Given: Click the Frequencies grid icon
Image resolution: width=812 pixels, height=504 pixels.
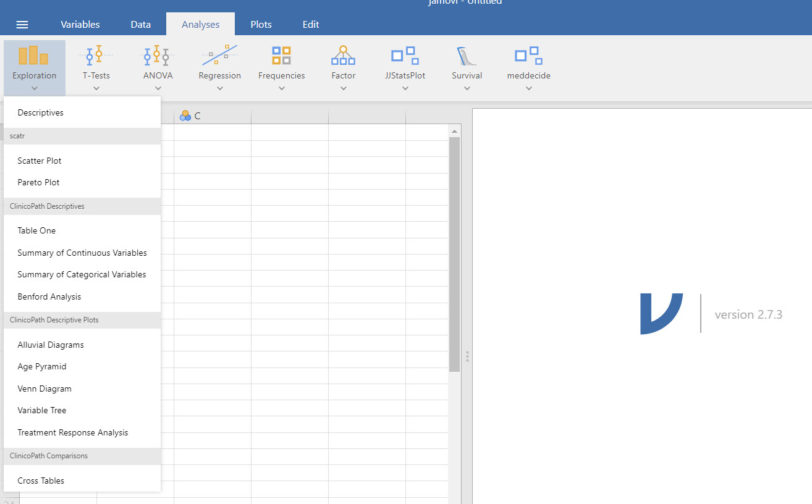Looking at the screenshot, I should (282, 55).
